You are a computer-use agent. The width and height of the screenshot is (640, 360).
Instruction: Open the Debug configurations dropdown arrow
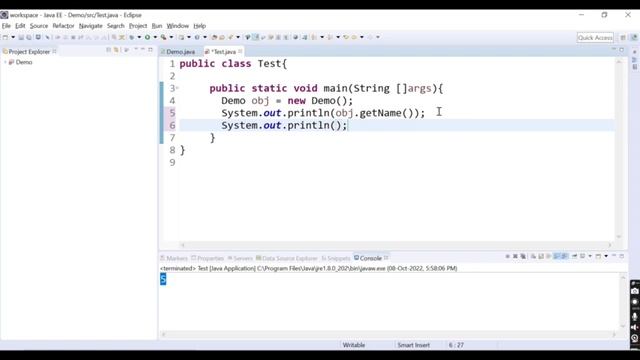(140, 37)
